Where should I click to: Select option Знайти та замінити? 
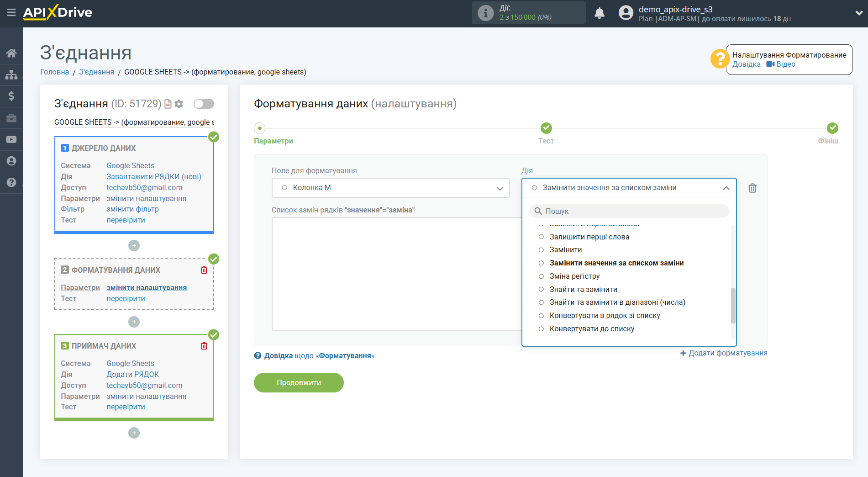583,289
